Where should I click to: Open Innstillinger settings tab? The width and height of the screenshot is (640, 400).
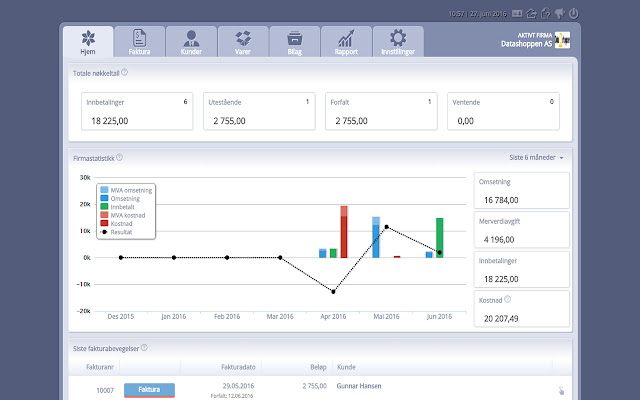397,40
